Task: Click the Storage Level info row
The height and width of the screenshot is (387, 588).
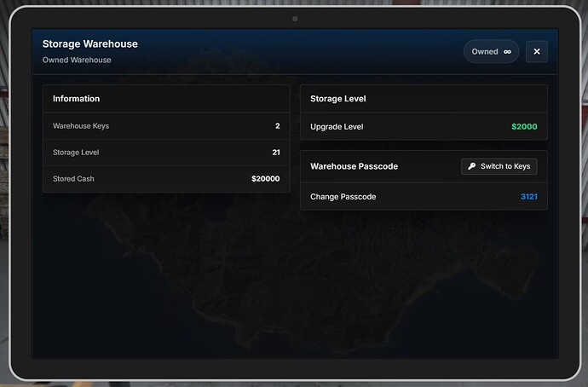Action: coord(166,153)
